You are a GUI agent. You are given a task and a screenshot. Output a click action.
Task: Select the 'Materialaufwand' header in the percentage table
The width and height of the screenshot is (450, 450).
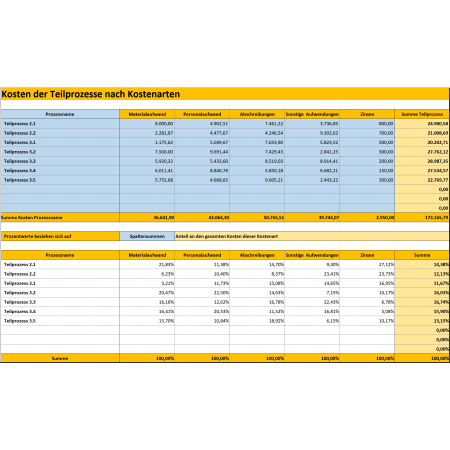tap(147, 255)
